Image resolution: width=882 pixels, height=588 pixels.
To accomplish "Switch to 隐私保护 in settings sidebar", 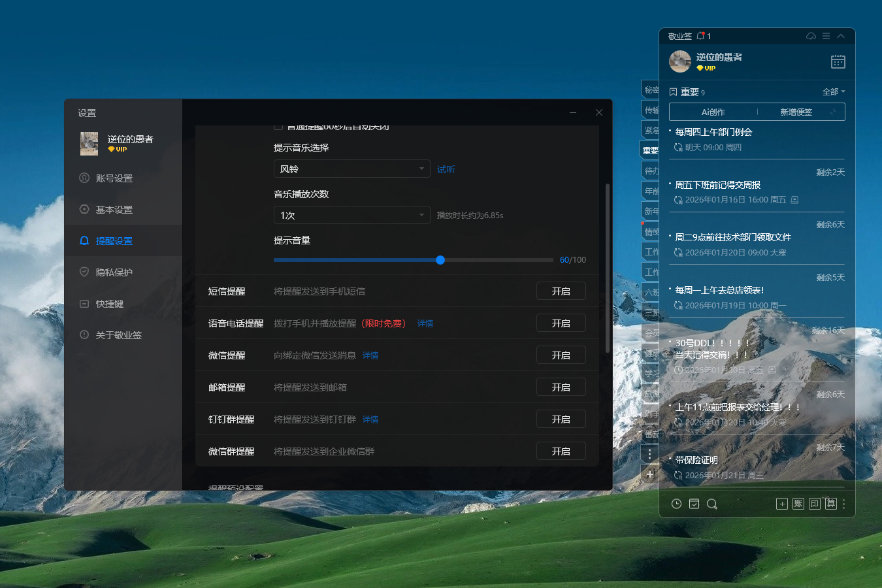I will 114,272.
